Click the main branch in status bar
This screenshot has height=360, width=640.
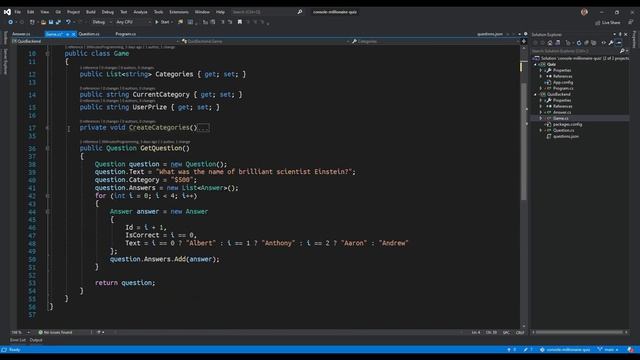(608, 350)
